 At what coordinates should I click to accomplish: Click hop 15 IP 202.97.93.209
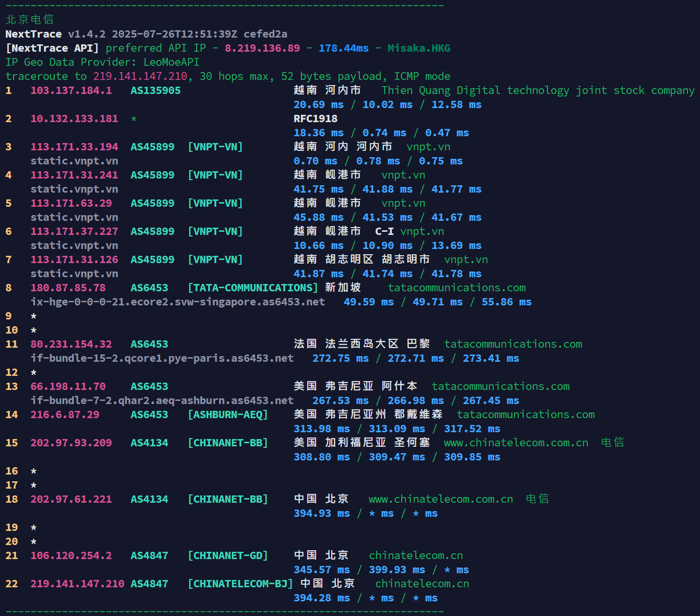[71, 443]
